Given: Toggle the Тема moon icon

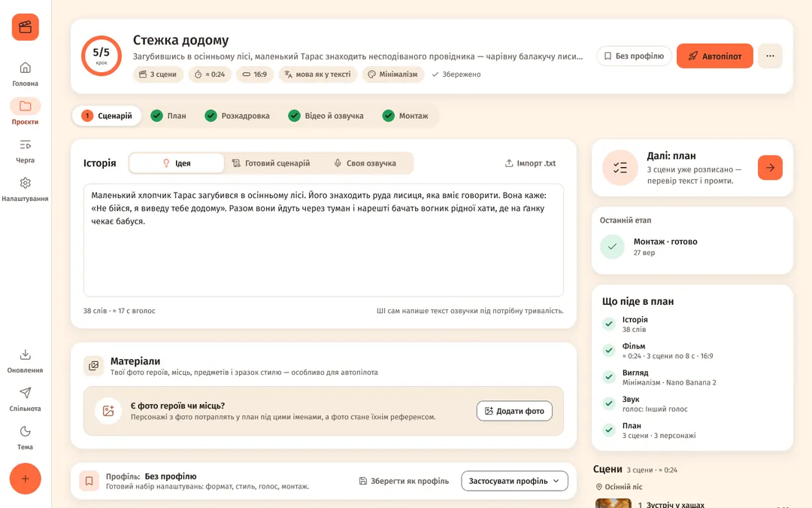Looking at the screenshot, I should [25, 431].
